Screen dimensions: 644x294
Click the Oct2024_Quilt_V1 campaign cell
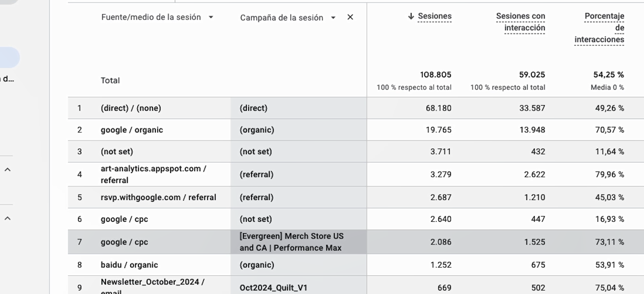pos(273,288)
